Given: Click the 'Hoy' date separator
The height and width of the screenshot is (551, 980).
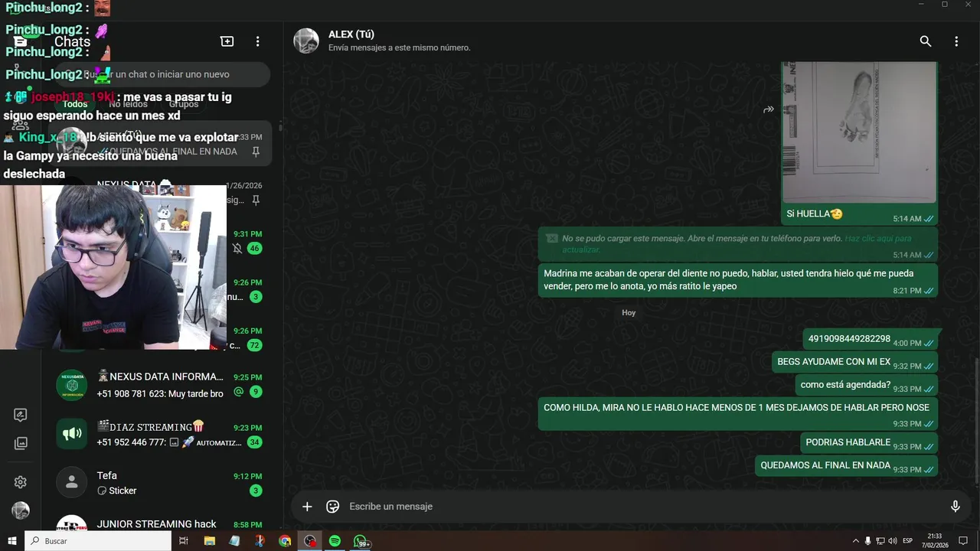Looking at the screenshot, I should pos(629,313).
